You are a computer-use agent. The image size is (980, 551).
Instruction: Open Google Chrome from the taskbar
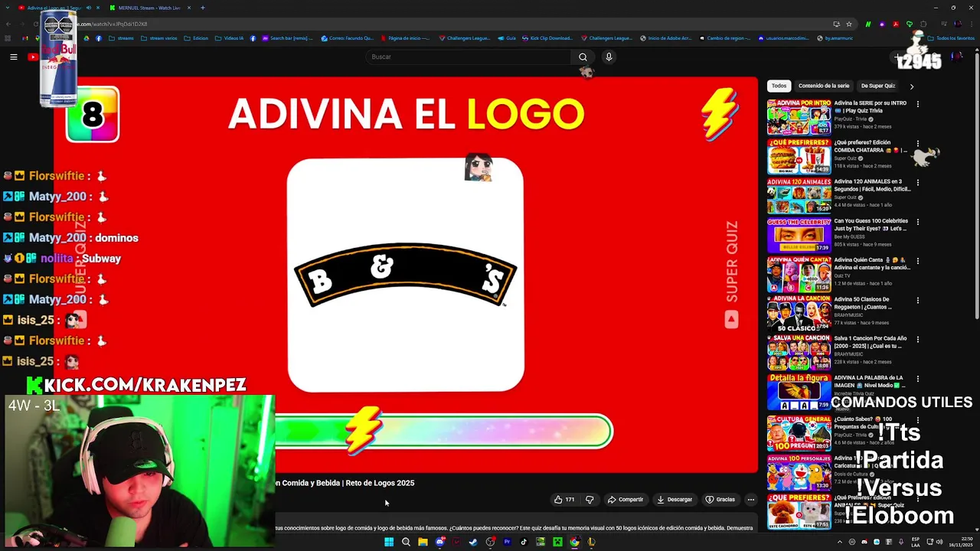click(x=574, y=542)
